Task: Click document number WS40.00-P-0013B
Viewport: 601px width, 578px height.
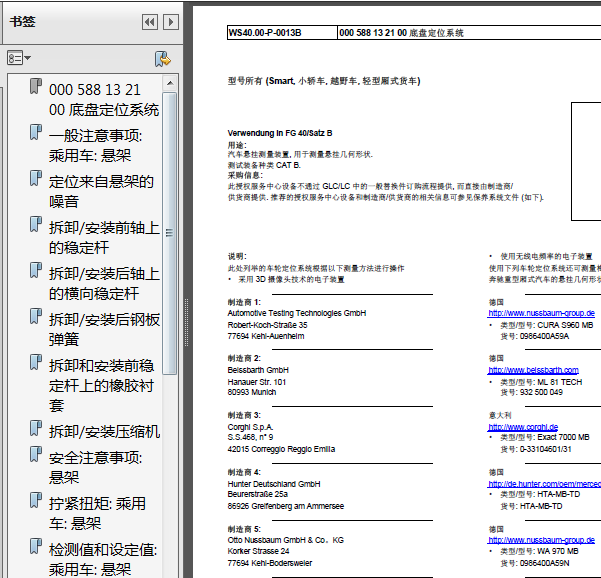Action: [265, 33]
